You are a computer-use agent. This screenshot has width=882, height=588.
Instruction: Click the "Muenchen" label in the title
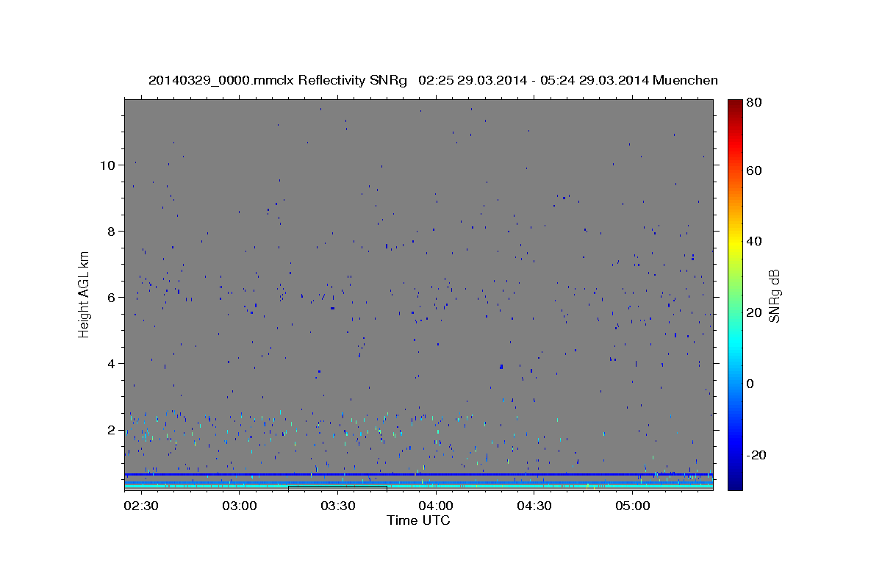[684, 80]
